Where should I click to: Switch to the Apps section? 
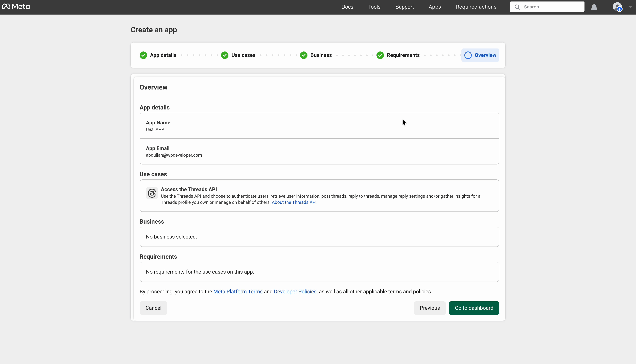(435, 7)
